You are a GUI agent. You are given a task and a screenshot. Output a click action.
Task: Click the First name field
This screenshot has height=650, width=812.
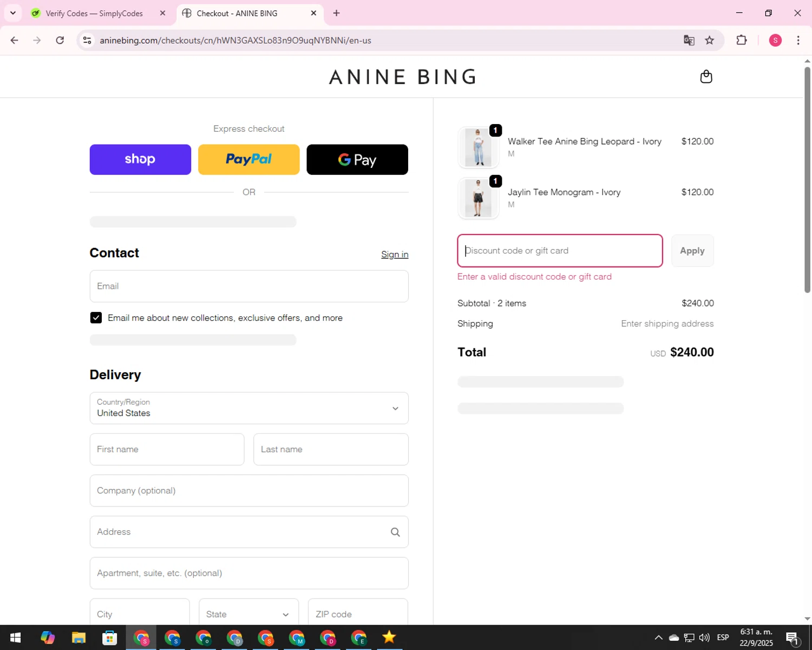[167, 449]
